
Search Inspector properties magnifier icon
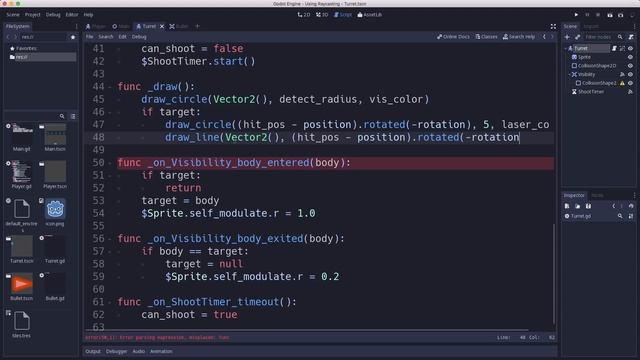pos(620,216)
